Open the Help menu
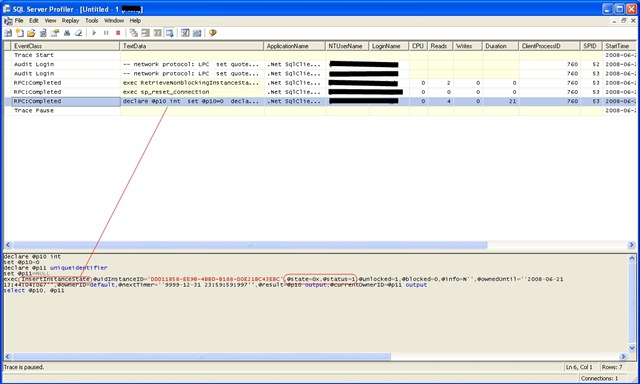Image resolution: width=640 pixels, height=384 pixels. pyautogui.click(x=135, y=21)
